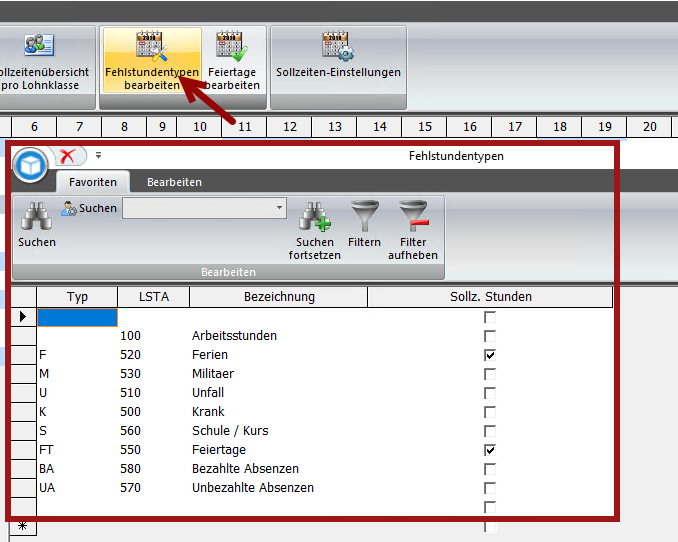This screenshot has height=542, width=678.
Task: Click the LSTA column header
Action: (153, 297)
